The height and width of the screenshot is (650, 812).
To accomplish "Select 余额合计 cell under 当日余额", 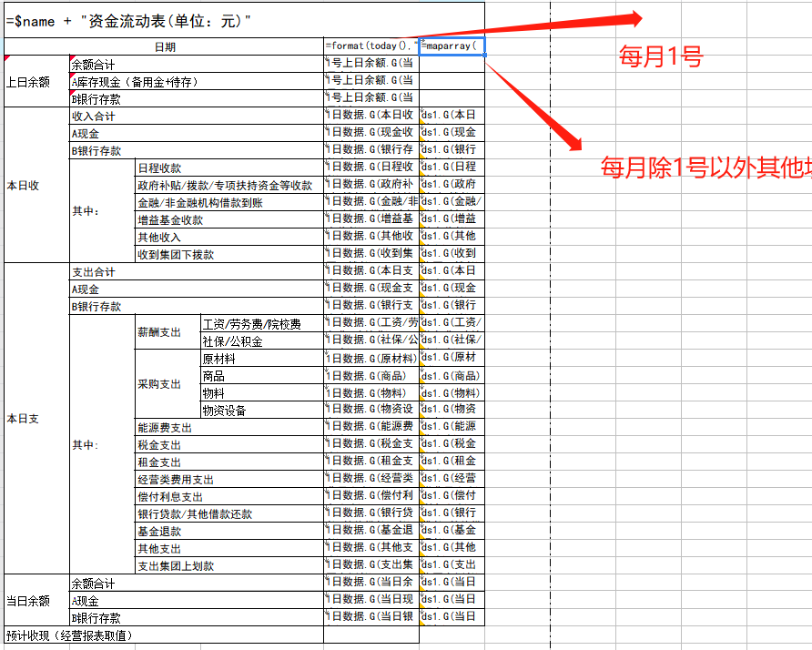I will [x=197, y=583].
